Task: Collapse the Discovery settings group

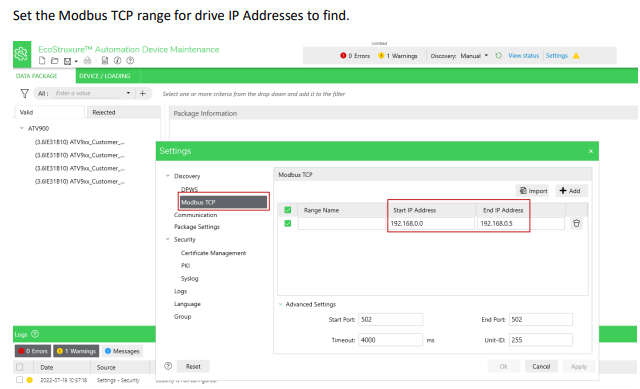Action: click(x=167, y=176)
